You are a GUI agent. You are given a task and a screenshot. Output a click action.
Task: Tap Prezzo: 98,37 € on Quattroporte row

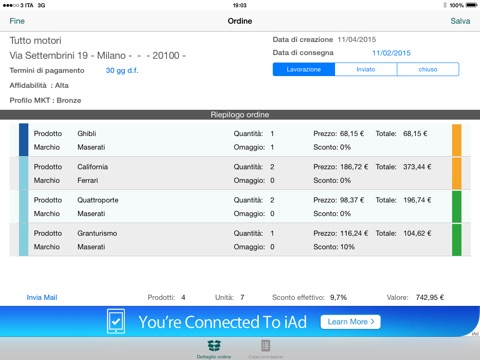coord(339,200)
